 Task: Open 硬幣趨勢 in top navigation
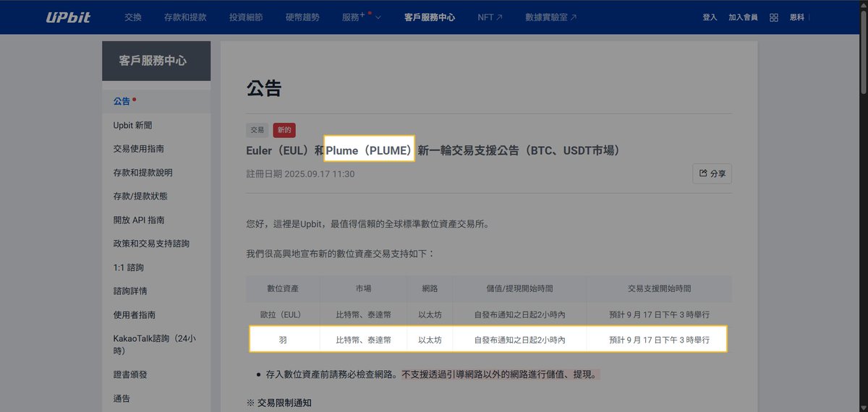point(302,17)
